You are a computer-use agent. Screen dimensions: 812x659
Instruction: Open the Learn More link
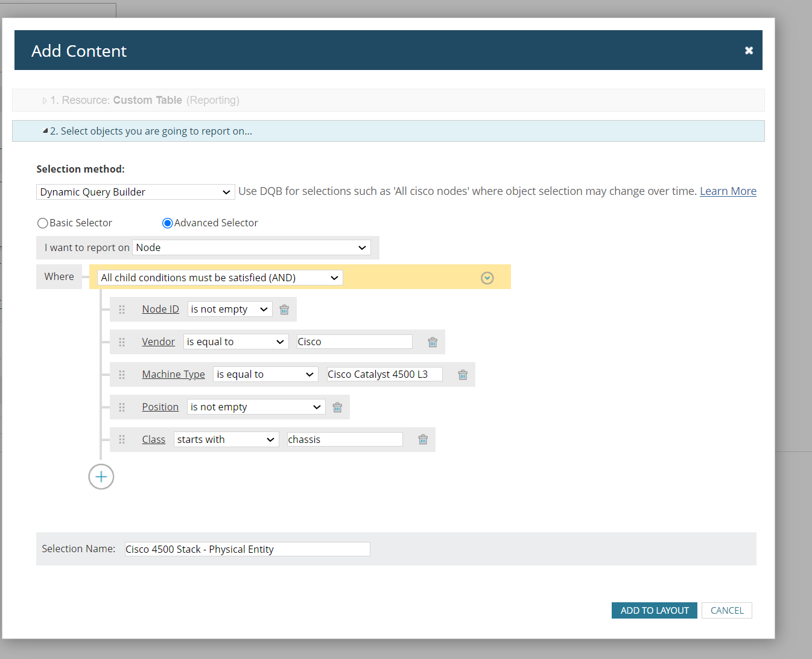(728, 191)
